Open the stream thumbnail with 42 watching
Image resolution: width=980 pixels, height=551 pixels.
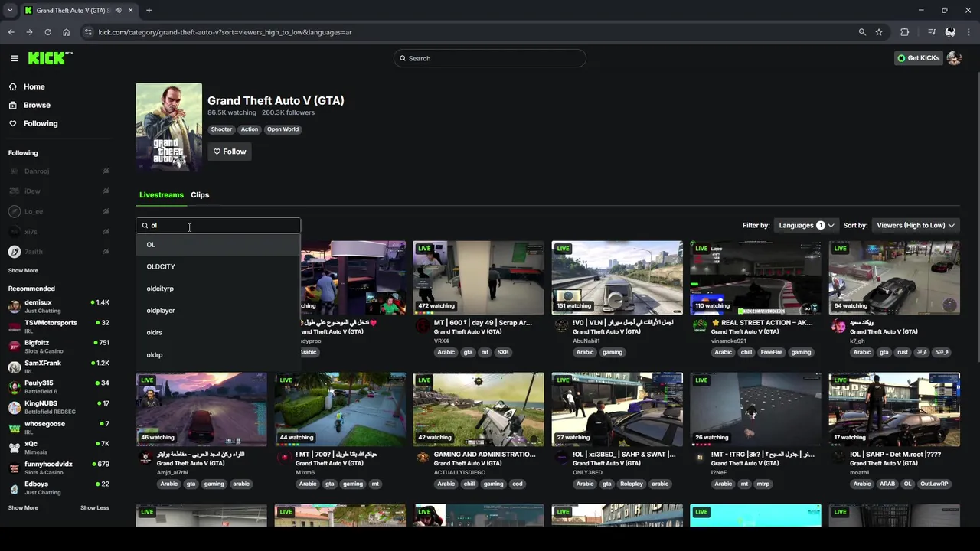tap(479, 409)
